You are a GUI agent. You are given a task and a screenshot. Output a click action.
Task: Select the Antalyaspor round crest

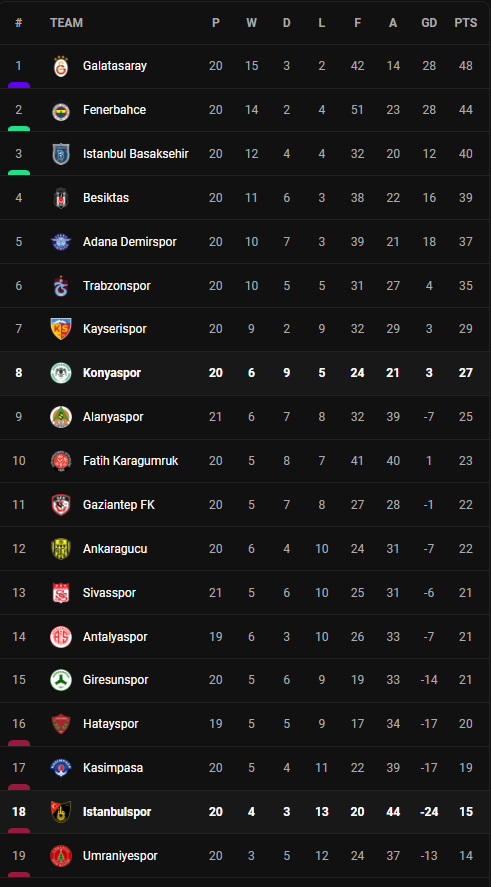(x=61, y=637)
